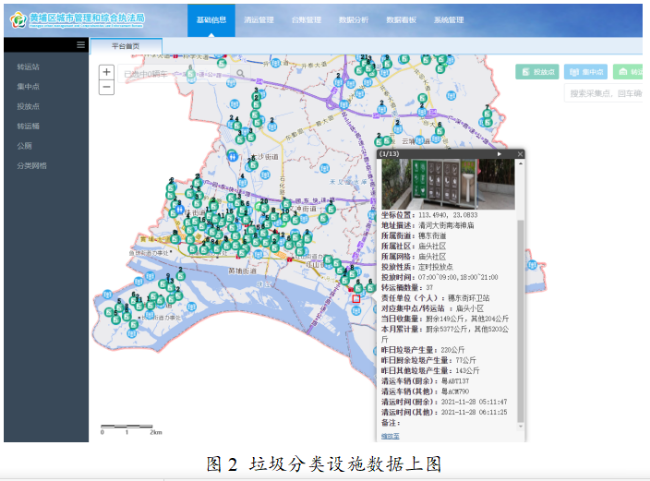Viewport: 650px width, 481px height.
Task: Click the map zoom in plus button
Action: tap(106, 72)
